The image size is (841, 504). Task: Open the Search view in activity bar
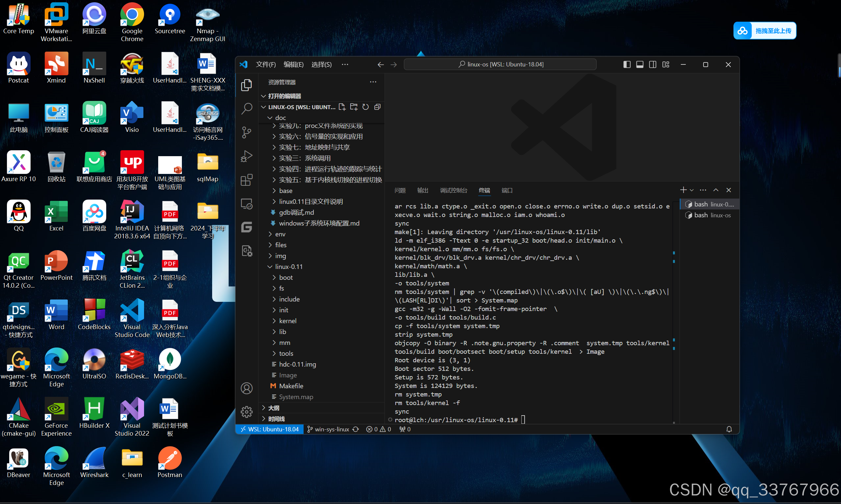pos(247,109)
